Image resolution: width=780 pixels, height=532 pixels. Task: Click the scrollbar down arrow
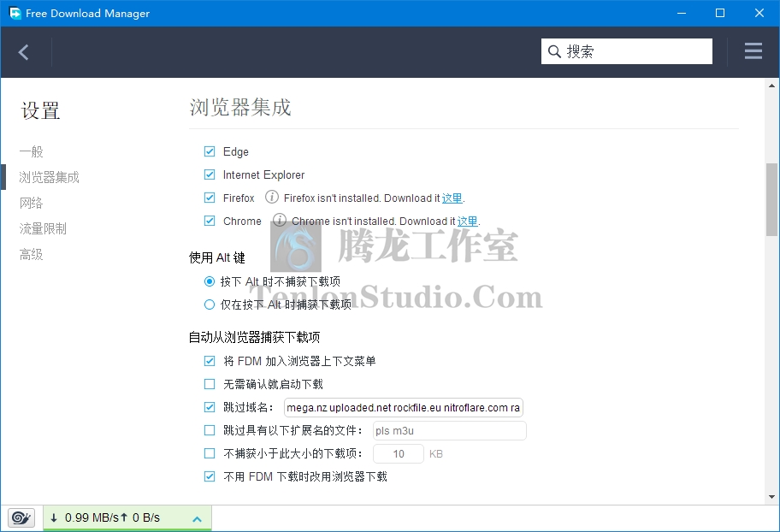tap(771, 497)
